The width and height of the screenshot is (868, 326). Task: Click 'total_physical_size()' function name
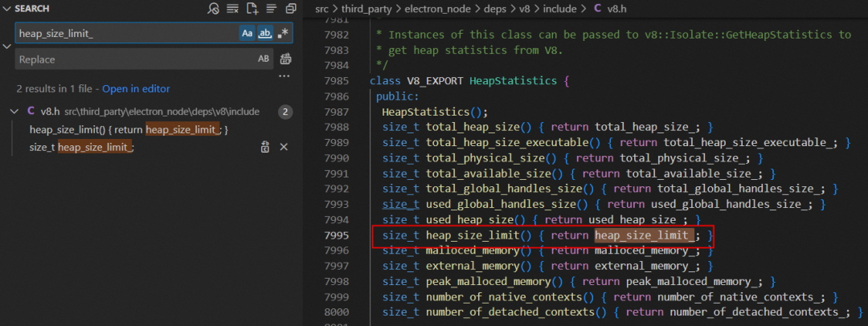(491, 158)
